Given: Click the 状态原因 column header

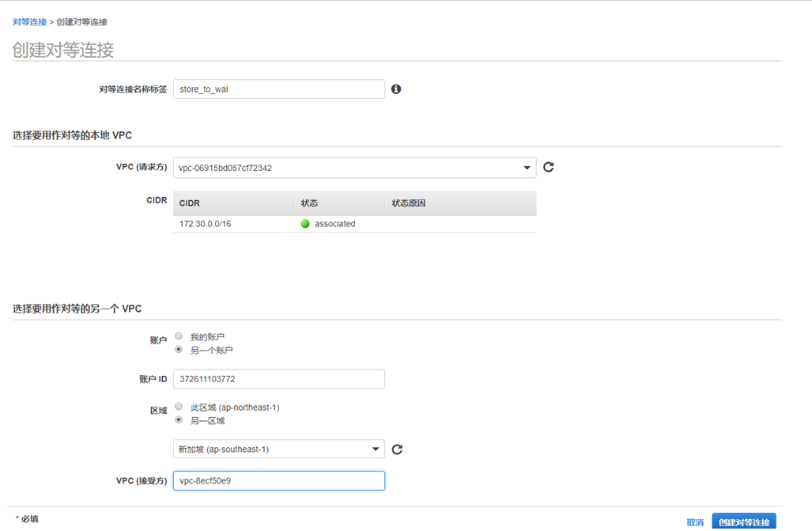Looking at the screenshot, I should pos(409,203).
